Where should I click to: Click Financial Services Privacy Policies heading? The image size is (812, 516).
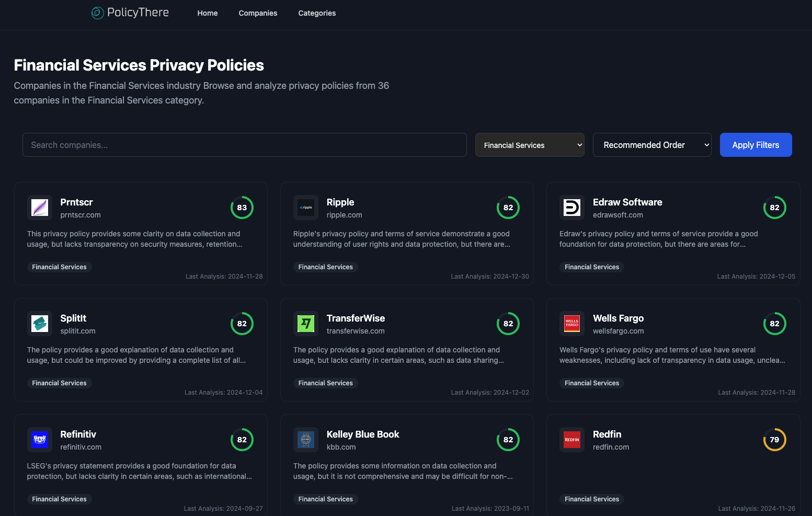(x=139, y=65)
